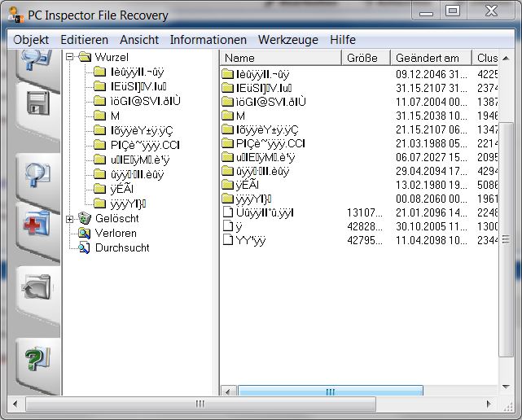The width and height of the screenshot is (522, 420).
Task: Click size value 13107... in list
Action: [x=365, y=212]
